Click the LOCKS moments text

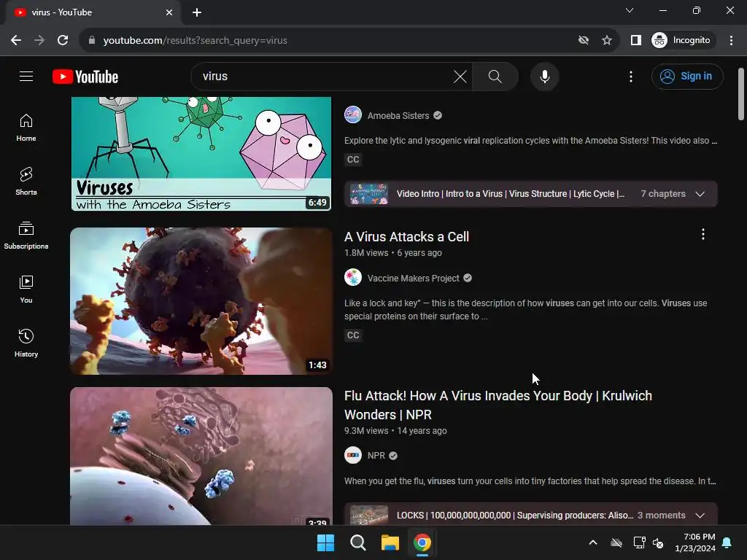[x=515, y=516]
